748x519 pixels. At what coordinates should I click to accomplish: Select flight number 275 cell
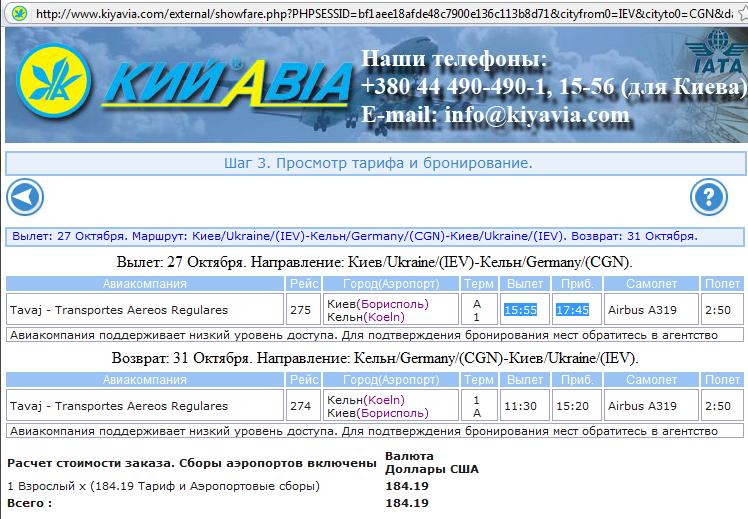[301, 310]
